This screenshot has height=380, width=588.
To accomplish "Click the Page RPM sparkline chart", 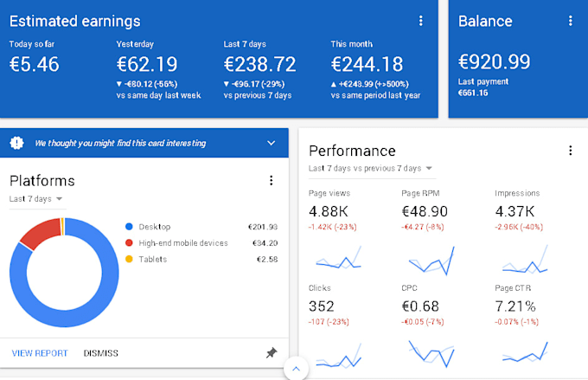I will (x=428, y=257).
